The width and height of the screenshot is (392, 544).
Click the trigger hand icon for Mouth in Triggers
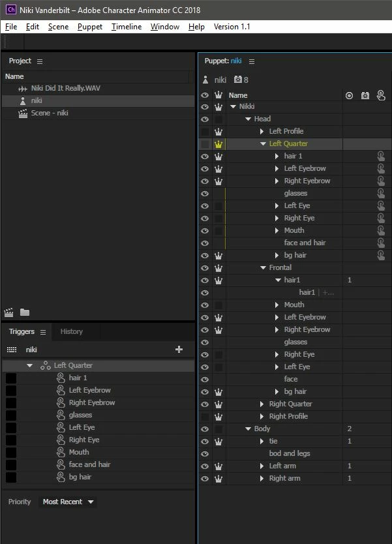click(61, 452)
